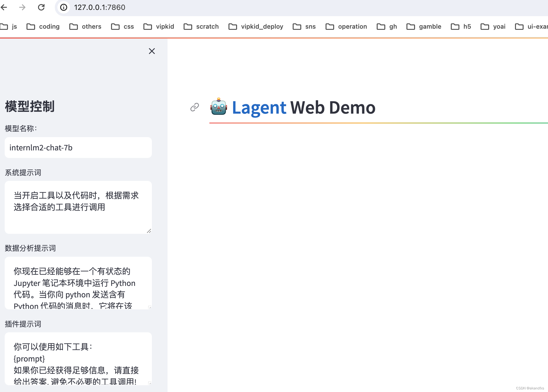Open the gh bookmarks folder

(x=387, y=27)
